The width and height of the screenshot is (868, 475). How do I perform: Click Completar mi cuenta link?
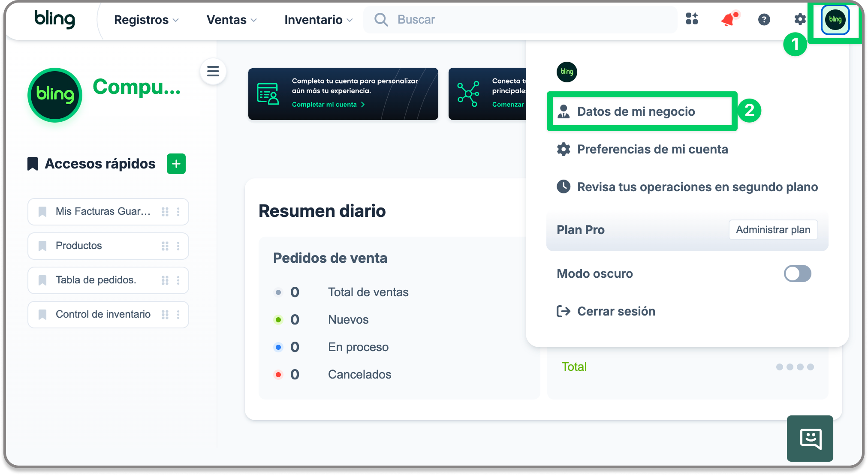[x=328, y=105]
